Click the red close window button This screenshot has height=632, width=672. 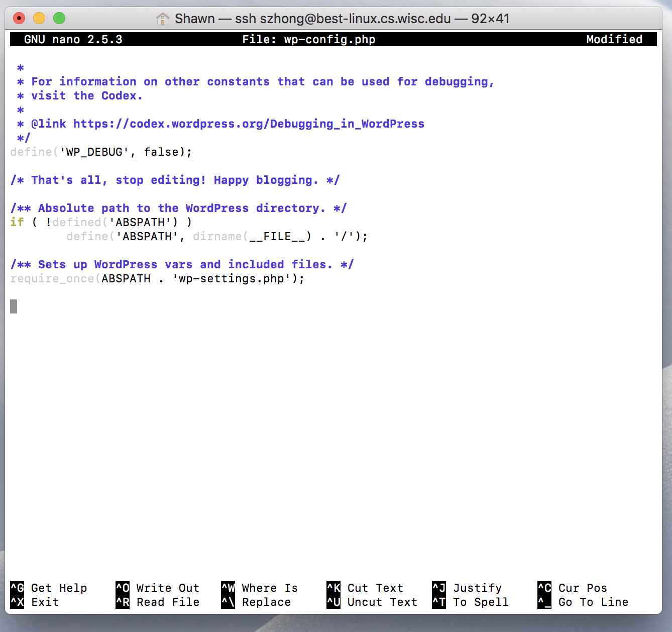tap(19, 19)
